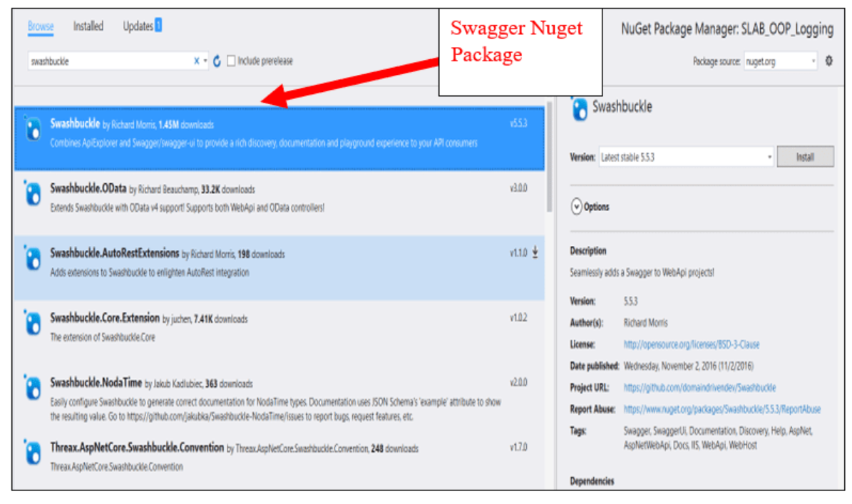
Task: Download the AutoRestExtensions package via download icon
Action: pos(536,253)
